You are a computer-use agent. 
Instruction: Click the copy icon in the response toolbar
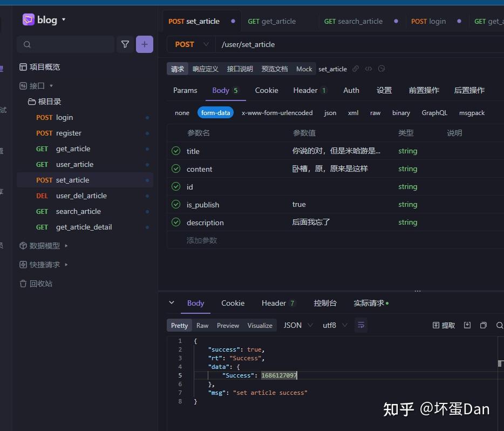pyautogui.click(x=483, y=325)
